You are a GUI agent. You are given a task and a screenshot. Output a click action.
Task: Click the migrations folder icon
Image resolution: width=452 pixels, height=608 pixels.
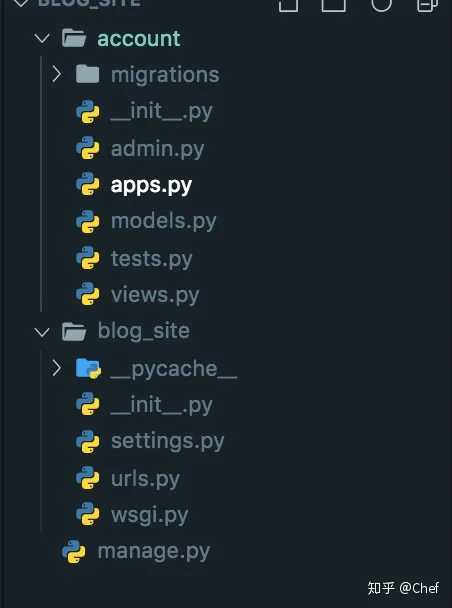88,74
